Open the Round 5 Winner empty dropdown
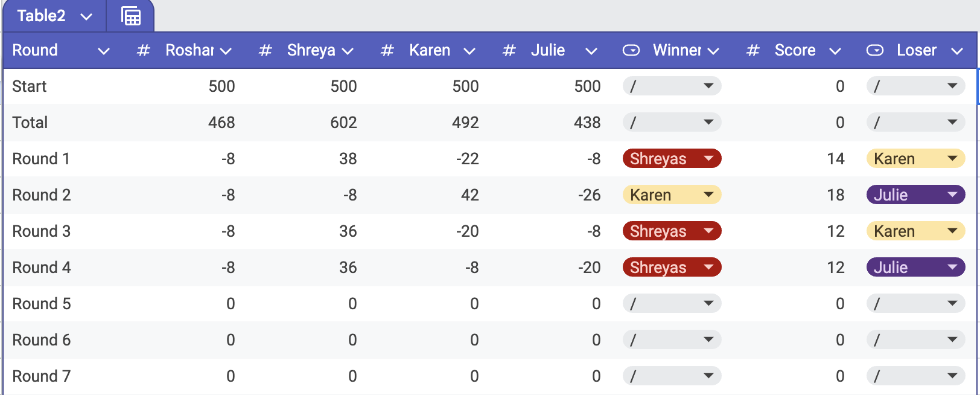 672,304
